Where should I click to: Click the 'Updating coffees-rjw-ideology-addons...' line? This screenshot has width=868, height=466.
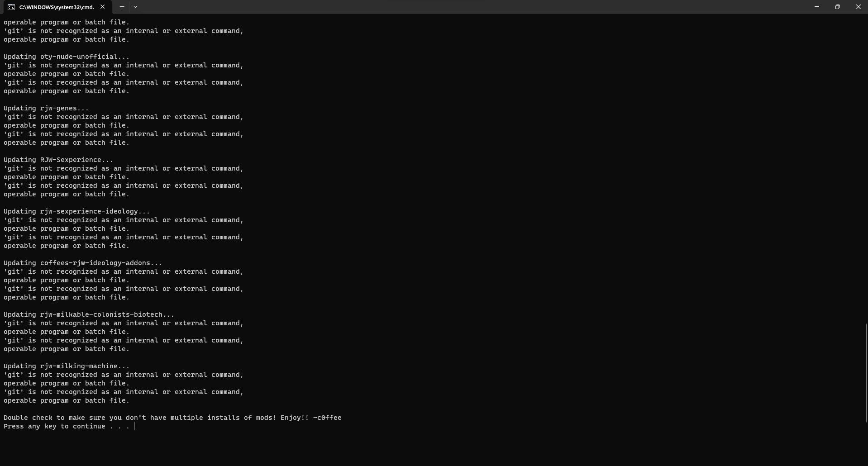(83, 263)
